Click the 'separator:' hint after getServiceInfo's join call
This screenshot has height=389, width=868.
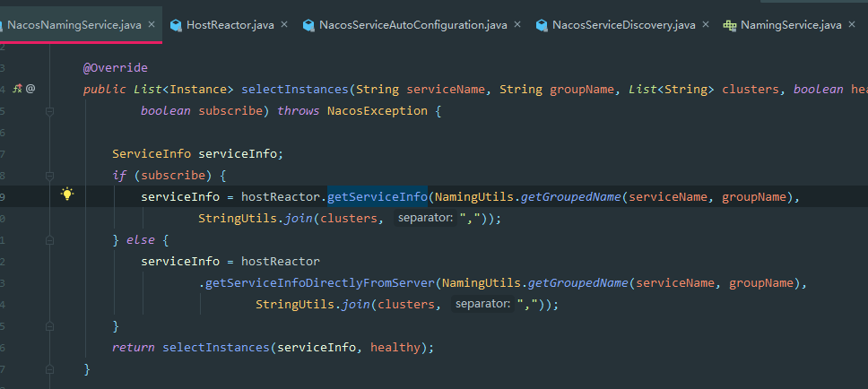[x=425, y=218]
